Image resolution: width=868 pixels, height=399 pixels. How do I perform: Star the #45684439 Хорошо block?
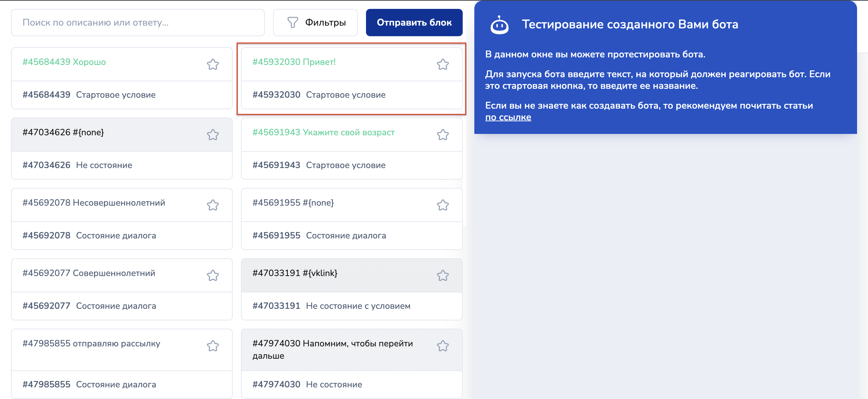point(213,64)
